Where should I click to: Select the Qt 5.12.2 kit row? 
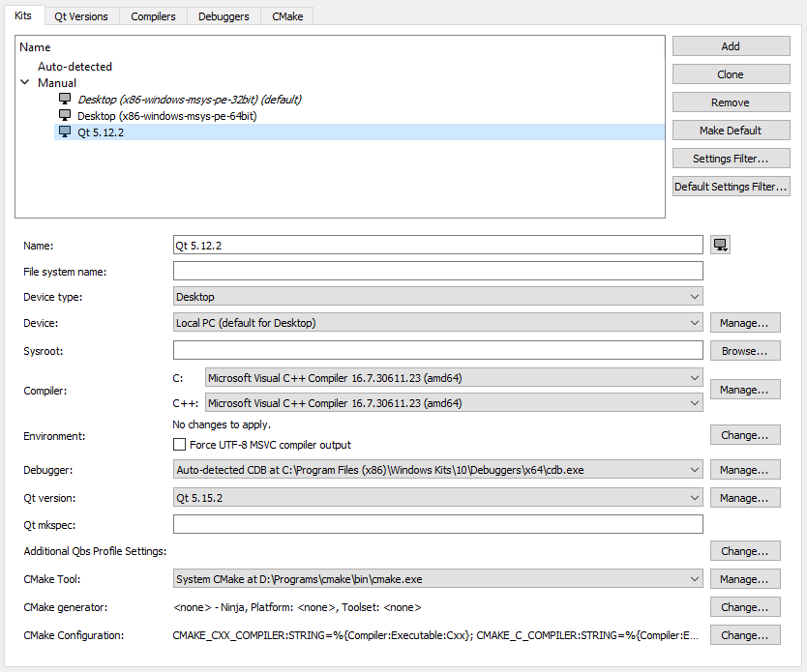click(x=359, y=132)
